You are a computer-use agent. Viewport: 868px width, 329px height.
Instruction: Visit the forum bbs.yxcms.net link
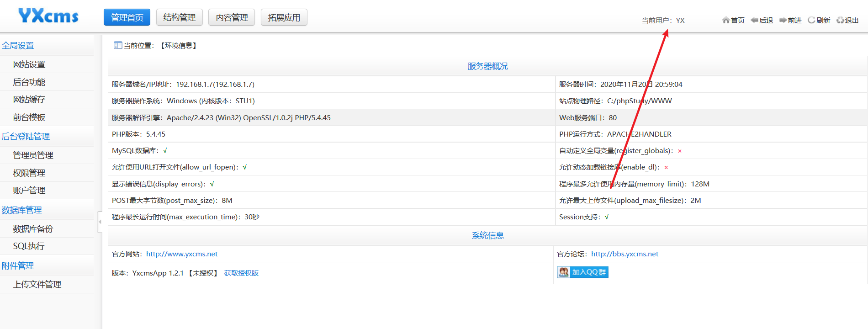(x=625, y=254)
